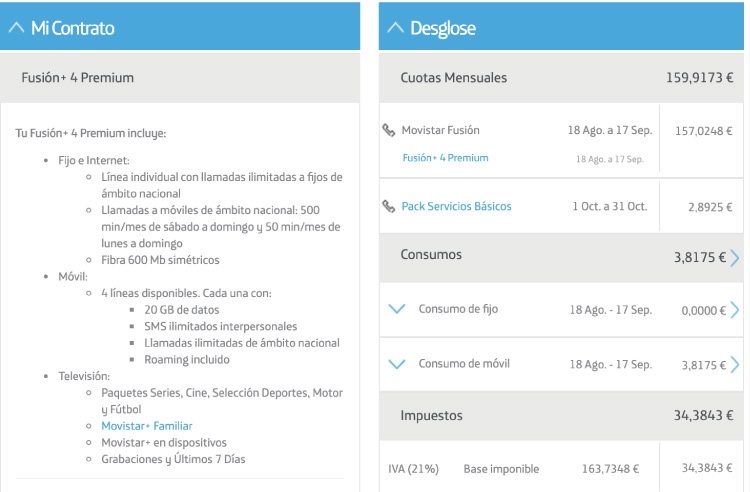Open Consumo de móvil details right arrow
The image size is (750, 492).
click(735, 365)
